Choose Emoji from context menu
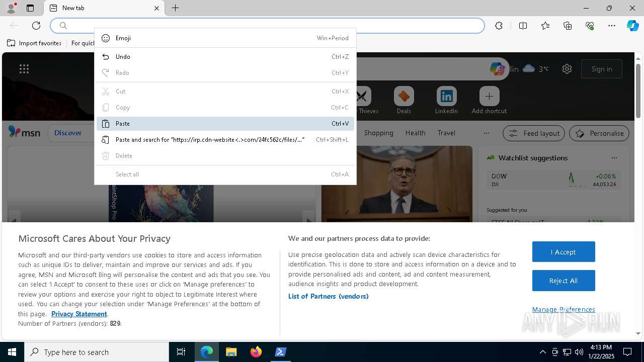 225,38
